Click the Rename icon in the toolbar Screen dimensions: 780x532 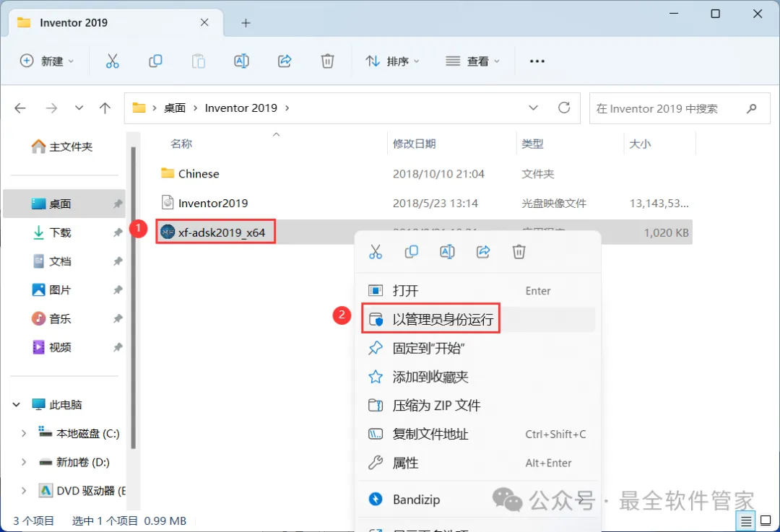[x=241, y=61]
